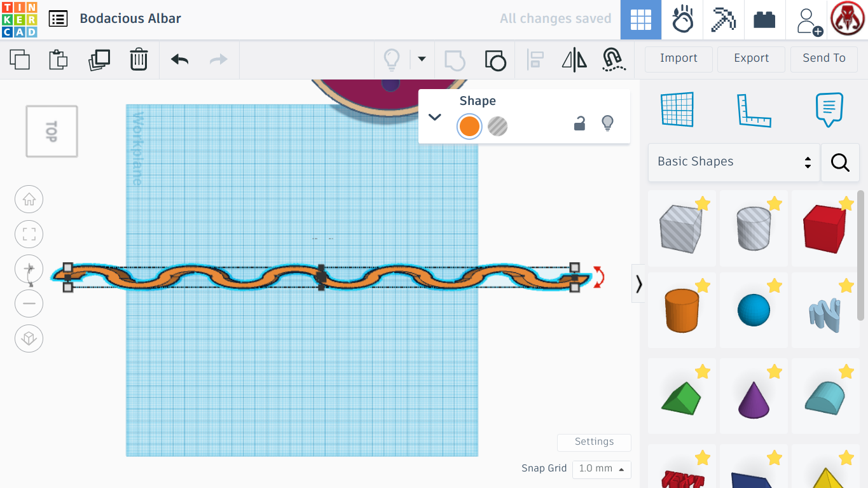Image resolution: width=868 pixels, height=488 pixels.
Task: Click the Show all lightbulb icon
Action: click(392, 60)
